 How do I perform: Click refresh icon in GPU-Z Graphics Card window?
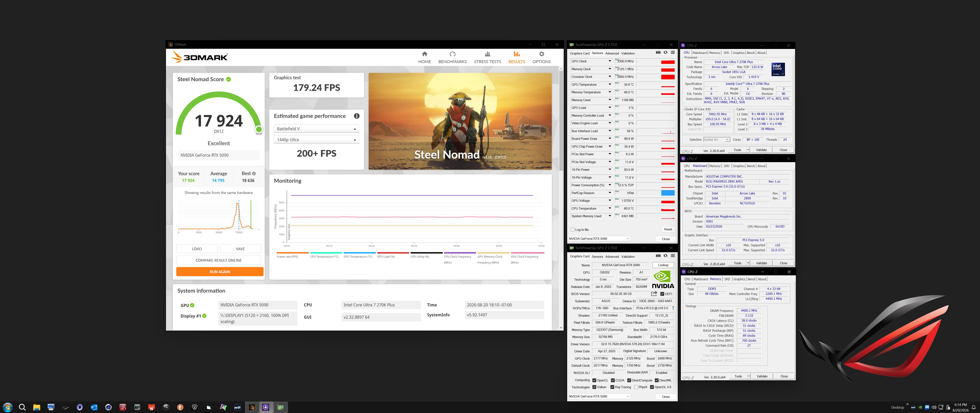(665, 256)
